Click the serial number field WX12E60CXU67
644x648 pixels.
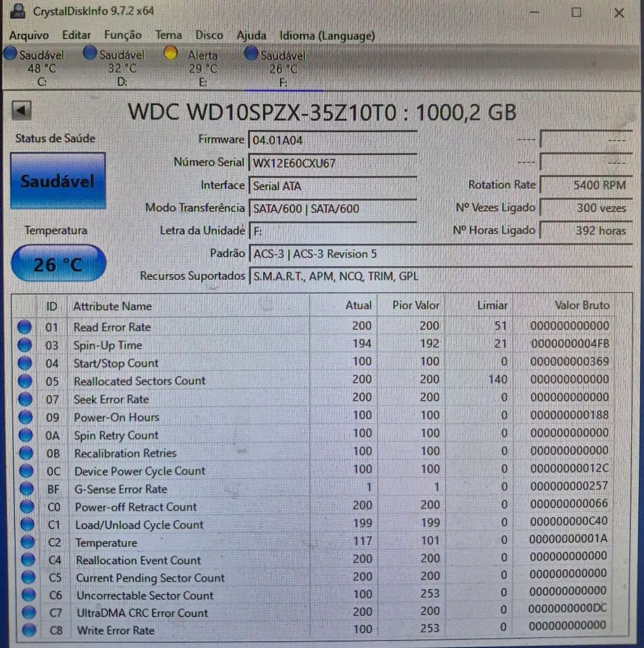333,163
